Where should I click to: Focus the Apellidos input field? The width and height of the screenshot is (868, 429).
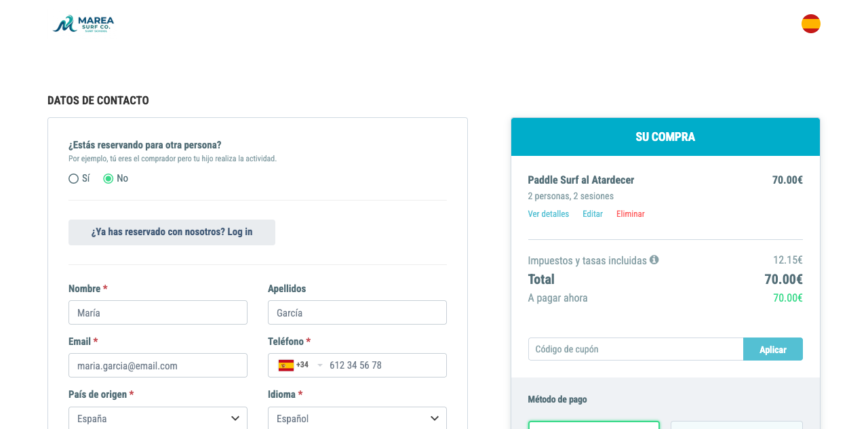(357, 312)
